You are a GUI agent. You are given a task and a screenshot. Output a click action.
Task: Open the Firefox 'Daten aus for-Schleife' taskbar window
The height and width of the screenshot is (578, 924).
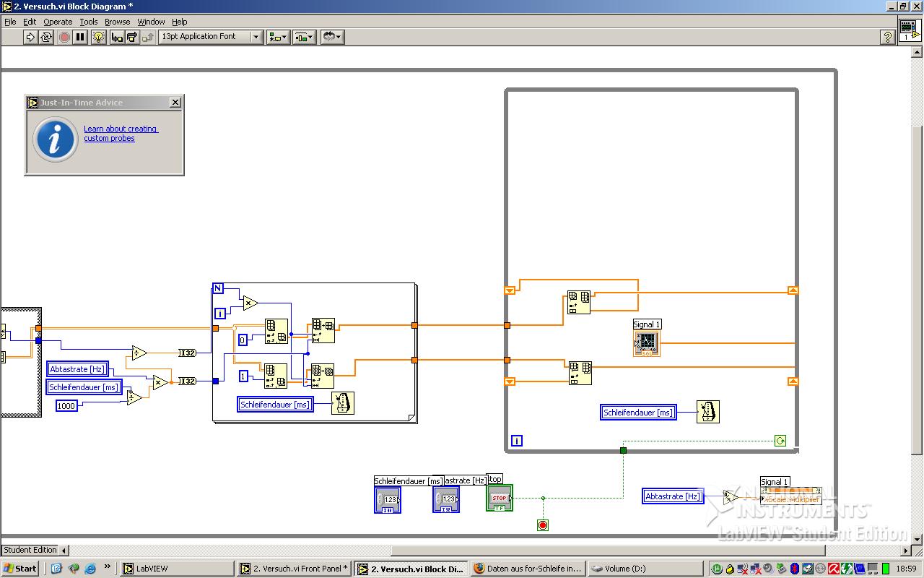pos(527,569)
